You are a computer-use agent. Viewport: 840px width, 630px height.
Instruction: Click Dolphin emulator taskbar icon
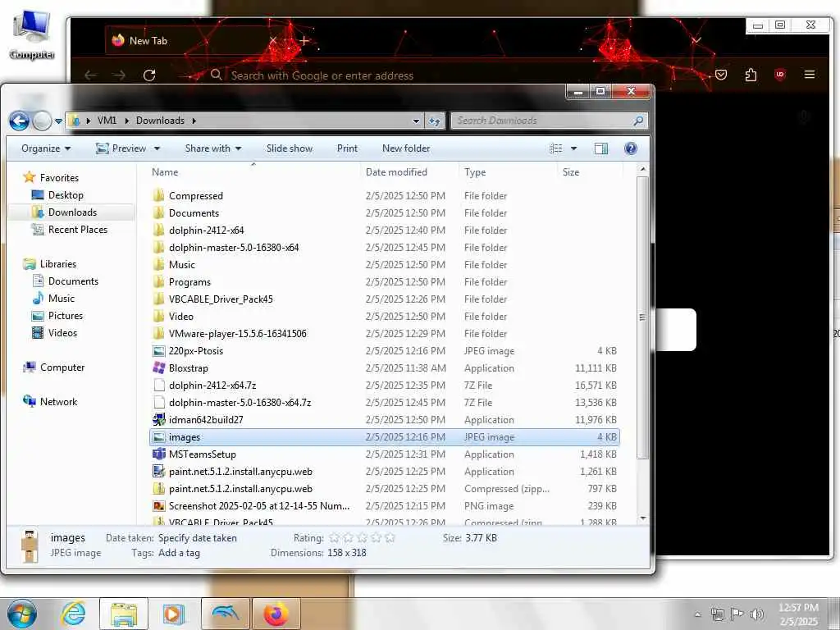pos(226,614)
